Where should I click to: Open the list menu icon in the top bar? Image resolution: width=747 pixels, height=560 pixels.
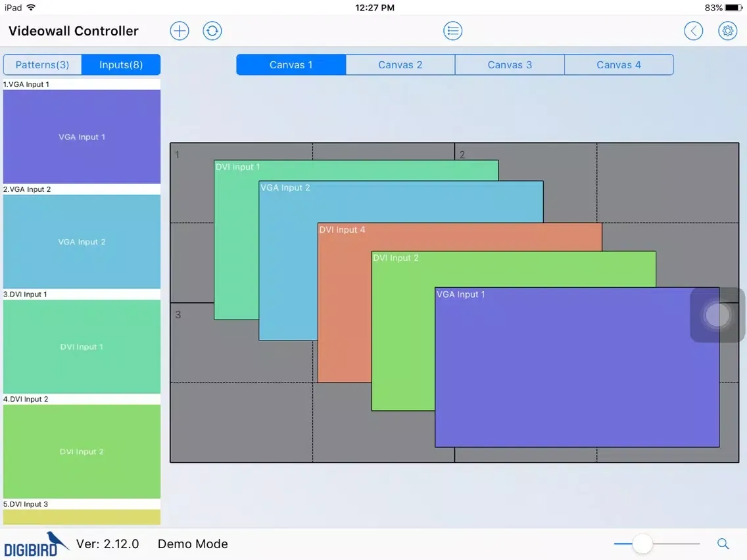pyautogui.click(x=452, y=30)
